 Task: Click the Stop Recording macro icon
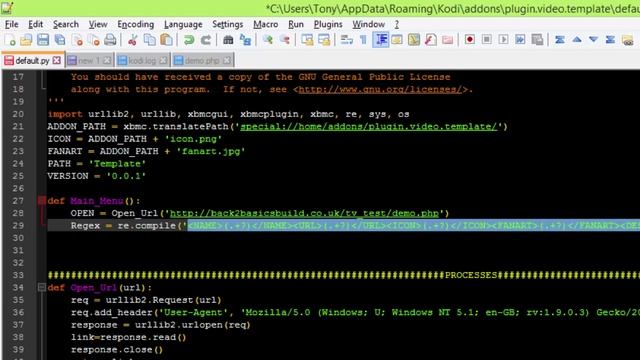click(487, 40)
